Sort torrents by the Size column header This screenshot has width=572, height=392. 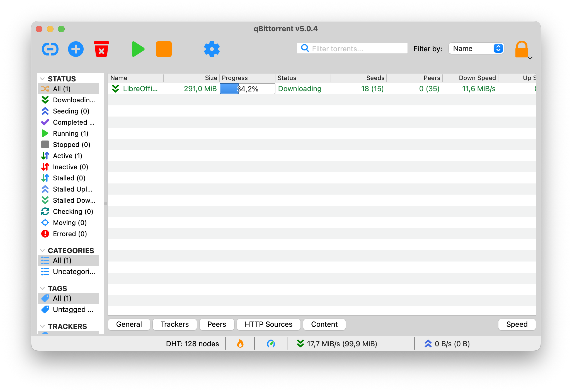click(192, 78)
